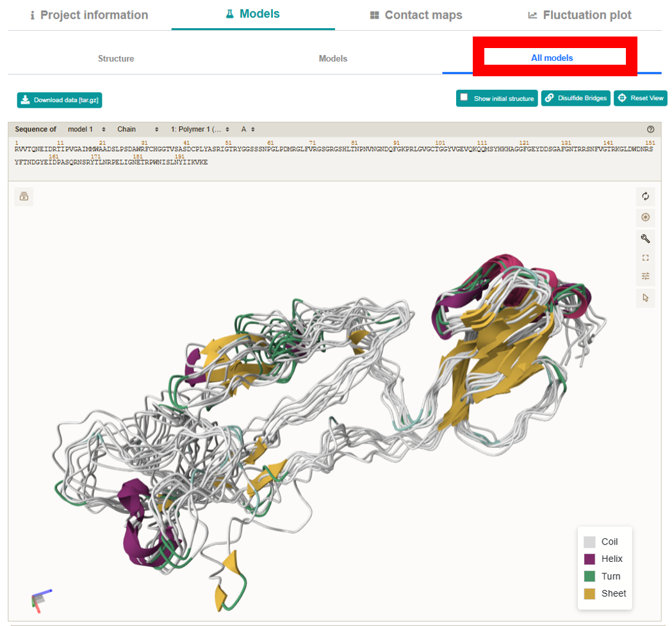Click the Coil legend color swatch

click(x=590, y=542)
